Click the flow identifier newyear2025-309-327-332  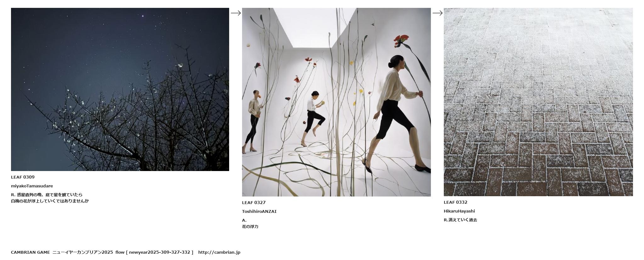pos(159,252)
